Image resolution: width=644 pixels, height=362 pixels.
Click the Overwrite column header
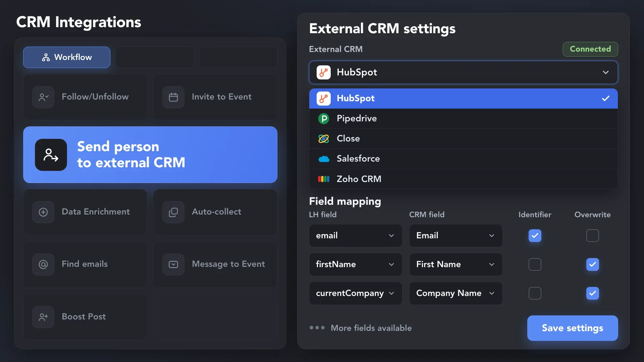[592, 215]
